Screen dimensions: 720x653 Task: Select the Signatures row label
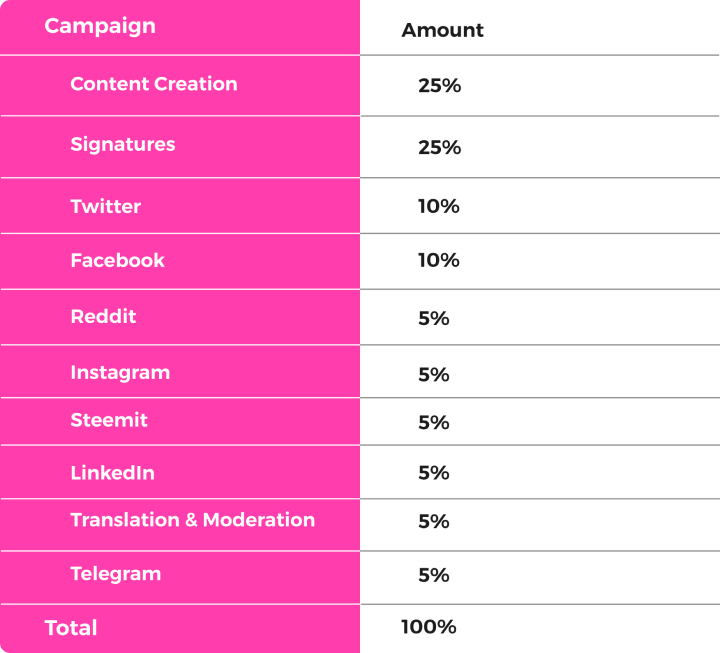pos(123,145)
